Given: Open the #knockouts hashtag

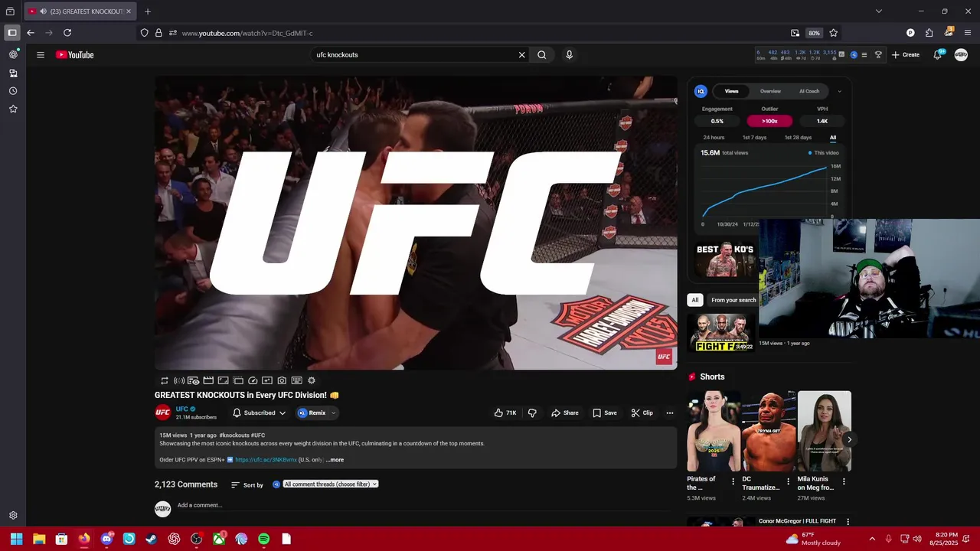Looking at the screenshot, I should pyautogui.click(x=234, y=435).
